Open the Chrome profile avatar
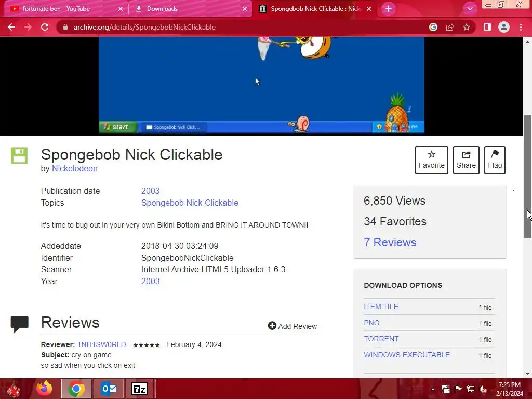This screenshot has width=532, height=399. pyautogui.click(x=504, y=27)
